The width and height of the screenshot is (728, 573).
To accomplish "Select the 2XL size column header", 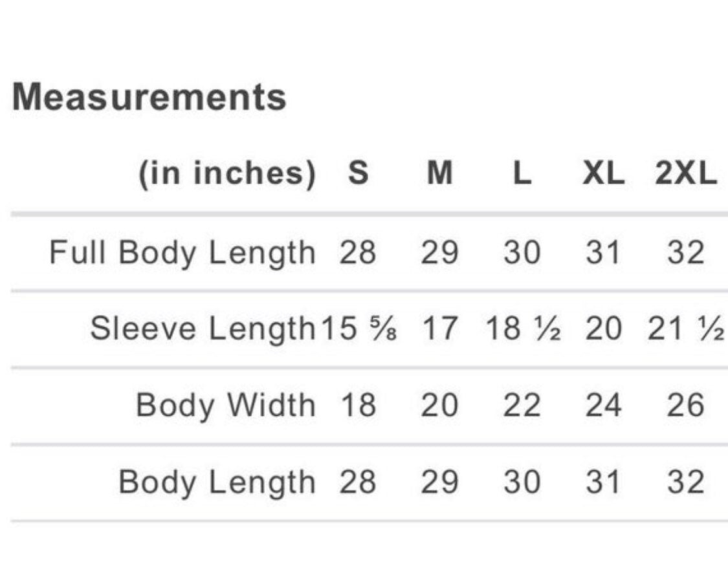I will click(686, 173).
